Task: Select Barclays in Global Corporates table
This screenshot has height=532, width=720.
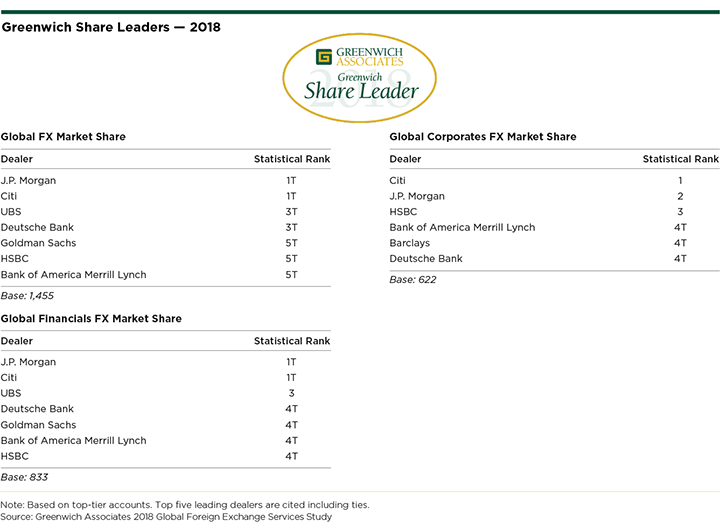Action: 410,243
